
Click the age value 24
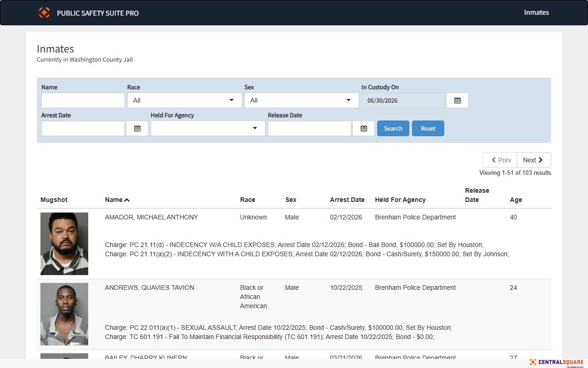coord(514,287)
